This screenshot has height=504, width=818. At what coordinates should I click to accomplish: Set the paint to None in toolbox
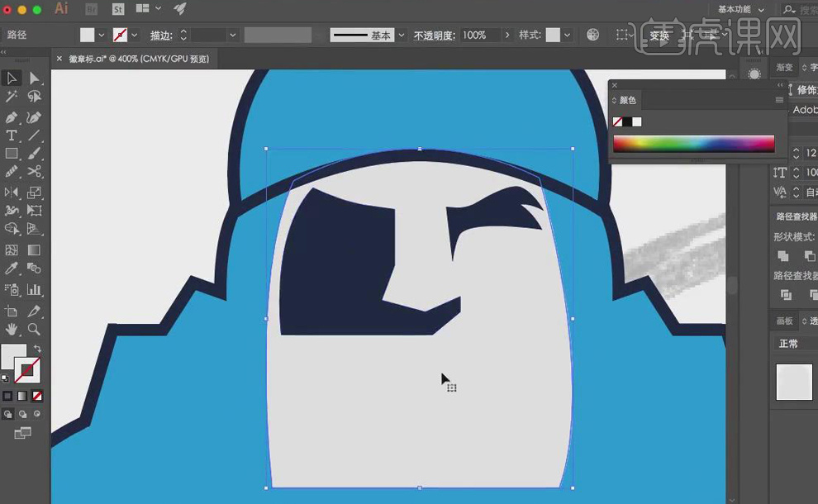tap(37, 396)
